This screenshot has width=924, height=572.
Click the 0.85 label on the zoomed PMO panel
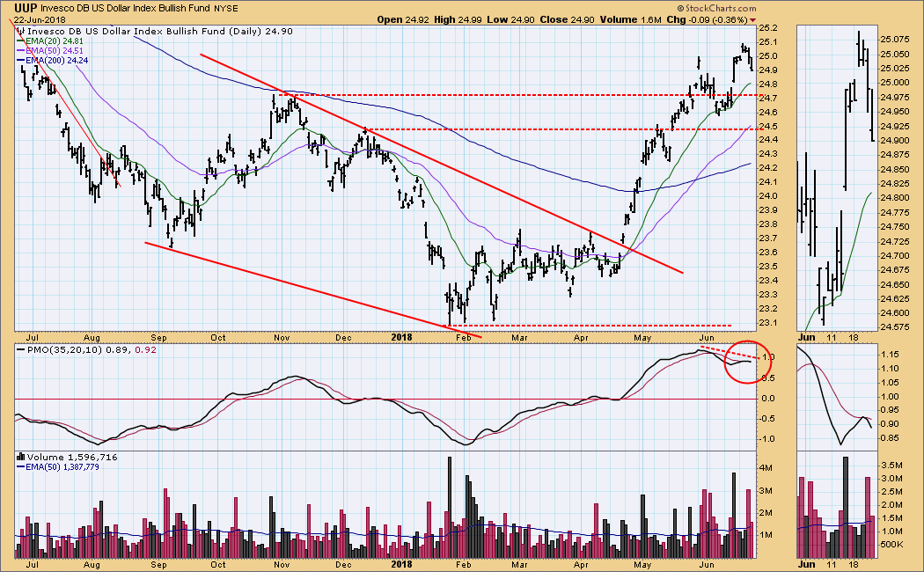889,438
